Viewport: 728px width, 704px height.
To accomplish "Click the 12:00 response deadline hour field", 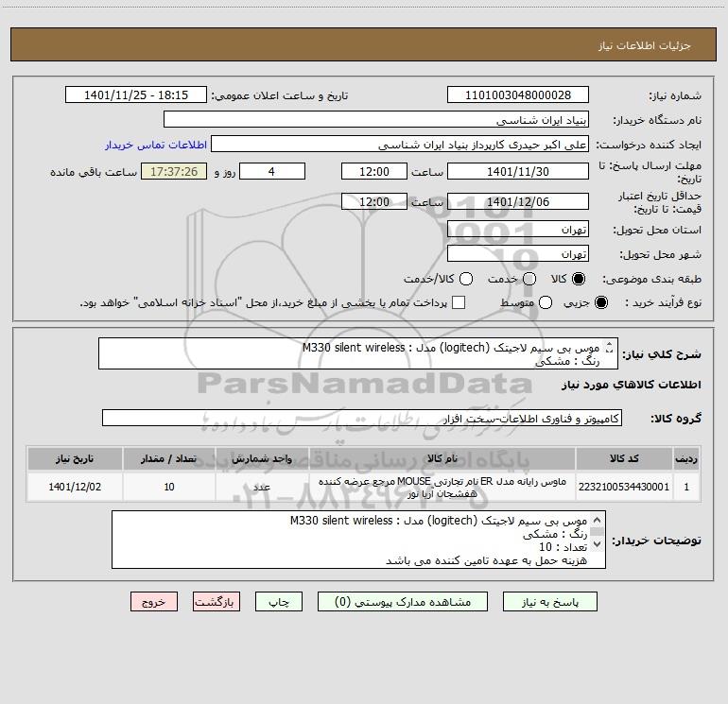I will tap(374, 171).
